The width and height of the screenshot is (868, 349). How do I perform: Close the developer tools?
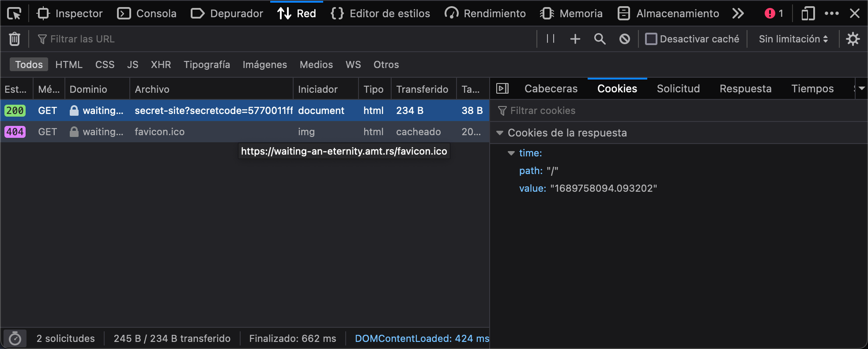pos(855,14)
